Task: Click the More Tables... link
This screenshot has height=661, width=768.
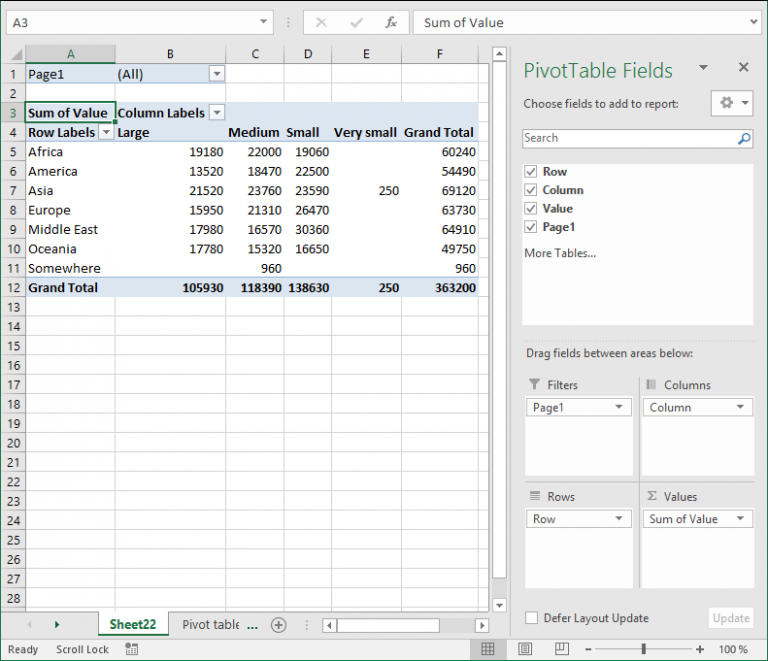Action: tap(560, 253)
